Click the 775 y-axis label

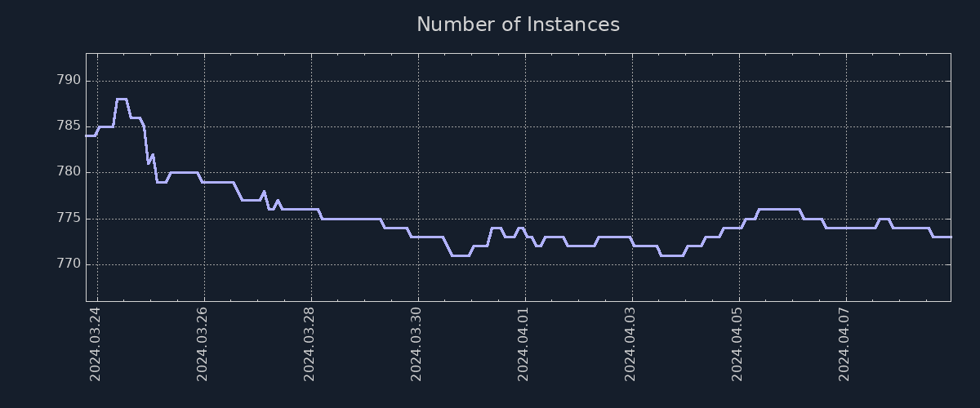click(x=68, y=219)
